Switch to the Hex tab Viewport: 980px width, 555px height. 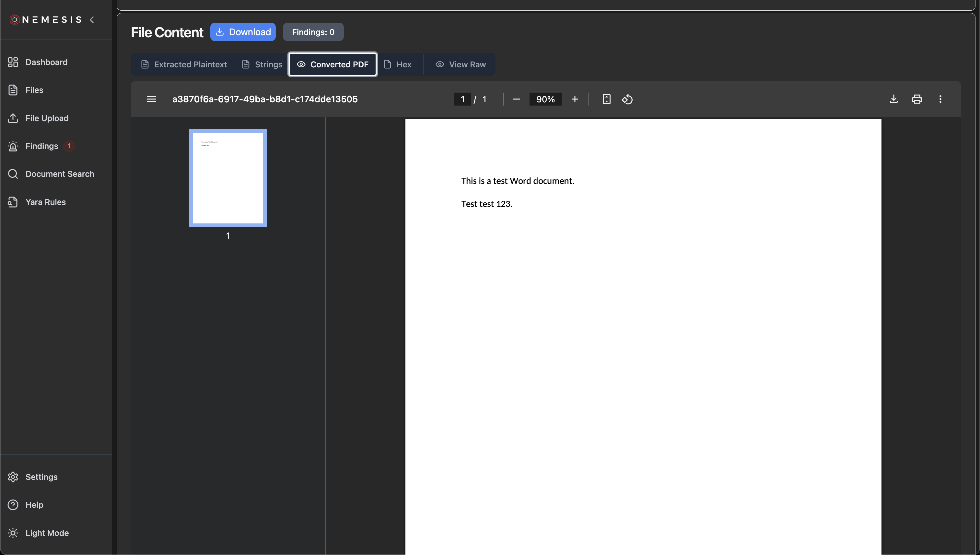(x=398, y=64)
